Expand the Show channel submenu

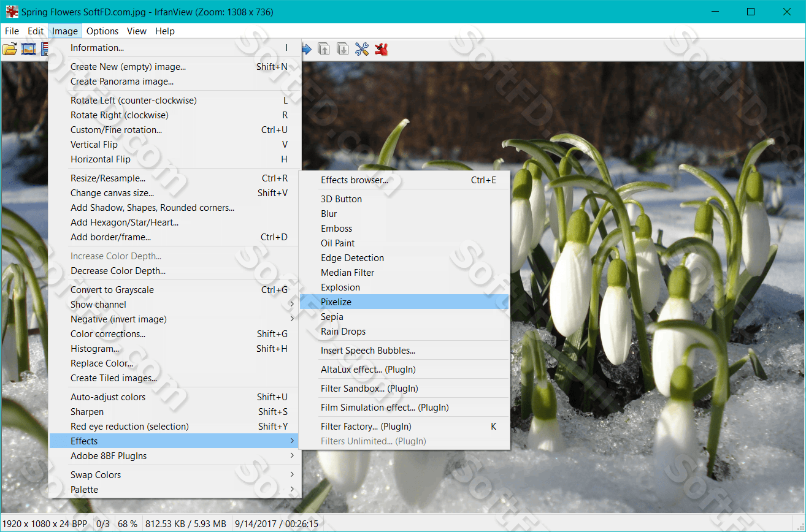(x=175, y=305)
